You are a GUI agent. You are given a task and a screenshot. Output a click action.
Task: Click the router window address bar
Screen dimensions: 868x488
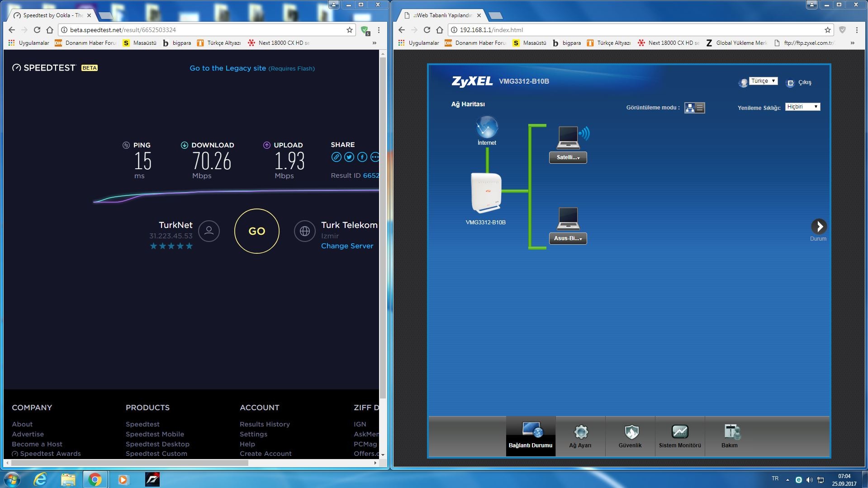[640, 30]
